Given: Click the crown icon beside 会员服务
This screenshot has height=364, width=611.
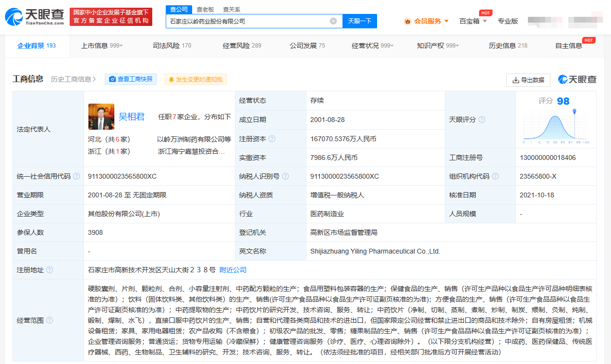Looking at the screenshot, I should [408, 21].
